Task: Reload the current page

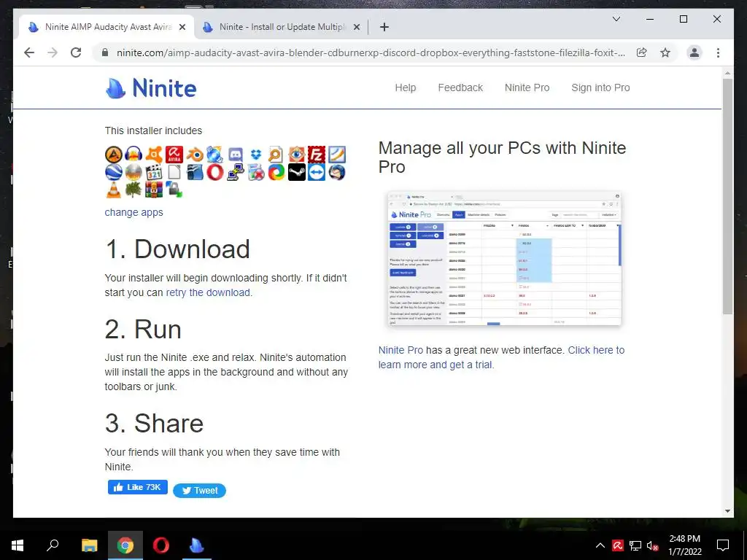Action: coord(76,52)
